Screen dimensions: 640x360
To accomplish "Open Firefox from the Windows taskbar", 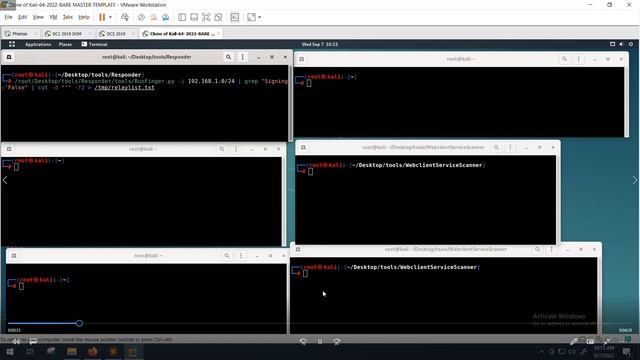I will coord(93,351).
